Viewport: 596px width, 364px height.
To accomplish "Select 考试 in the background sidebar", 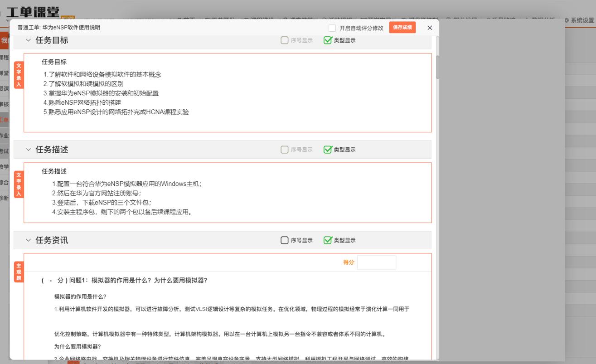I will tap(4, 151).
